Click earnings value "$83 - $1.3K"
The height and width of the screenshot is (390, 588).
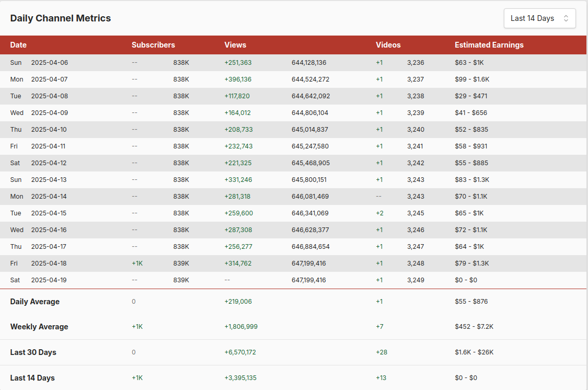point(472,180)
